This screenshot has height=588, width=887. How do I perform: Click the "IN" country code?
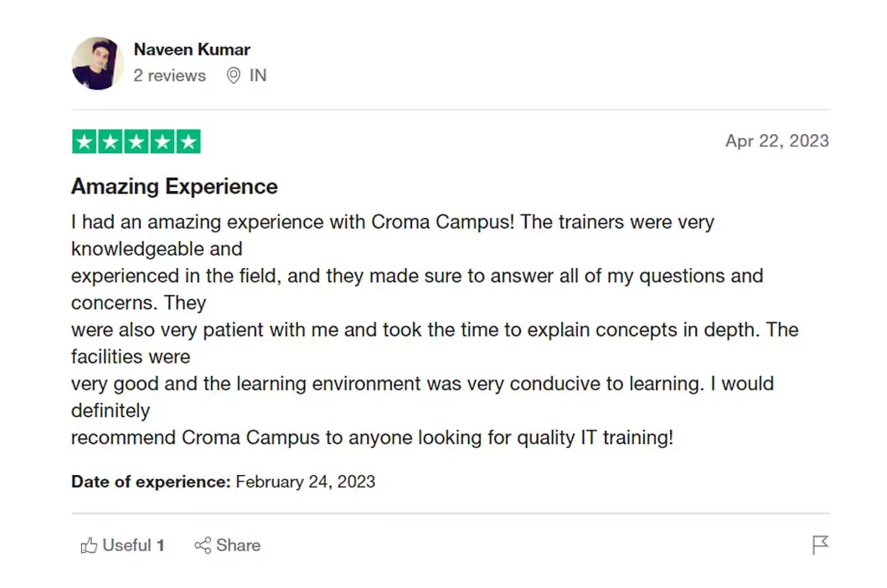[x=258, y=75]
